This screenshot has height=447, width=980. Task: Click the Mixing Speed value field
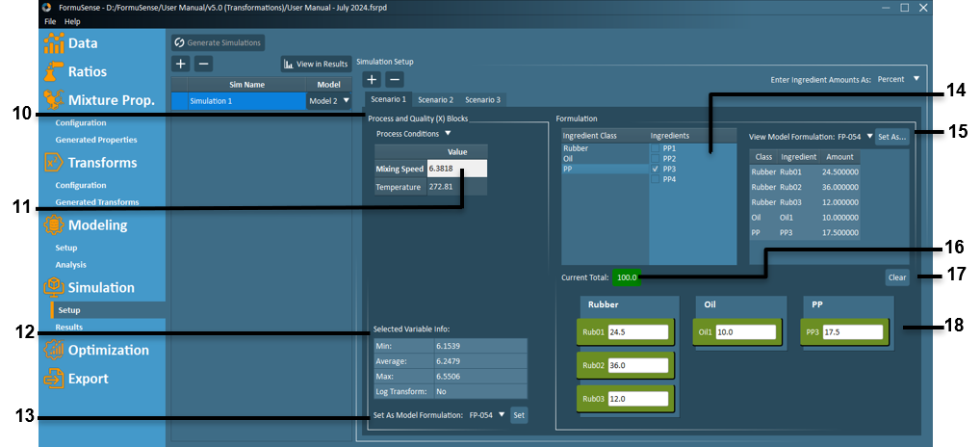coord(457,169)
